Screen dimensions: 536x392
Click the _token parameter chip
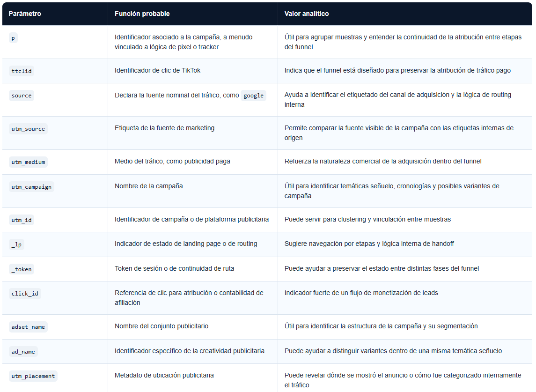coord(22,269)
